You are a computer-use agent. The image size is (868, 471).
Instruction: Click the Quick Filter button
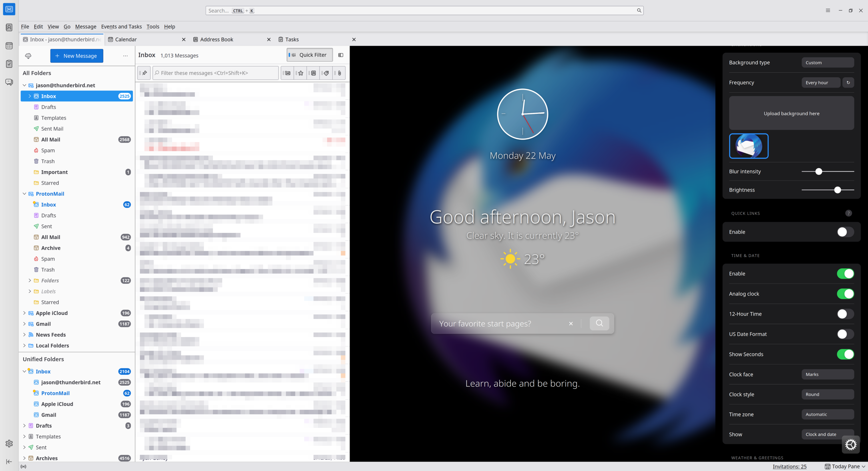pyautogui.click(x=309, y=55)
